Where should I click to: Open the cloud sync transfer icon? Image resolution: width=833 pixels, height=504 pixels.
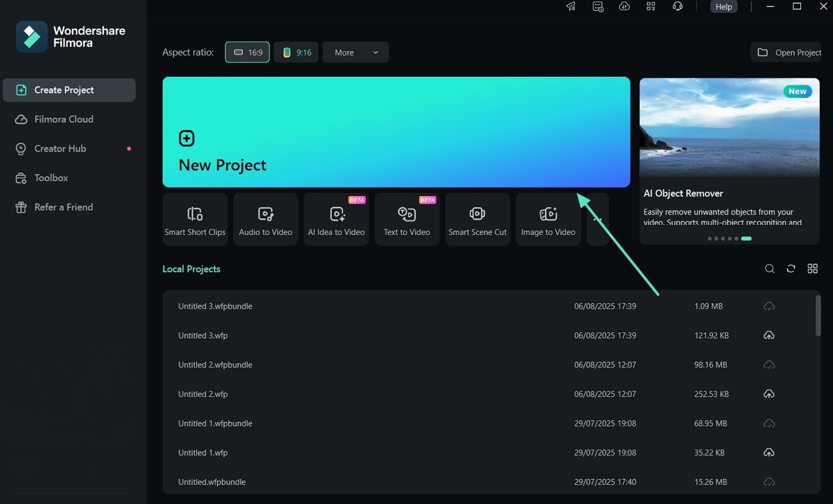point(624,6)
